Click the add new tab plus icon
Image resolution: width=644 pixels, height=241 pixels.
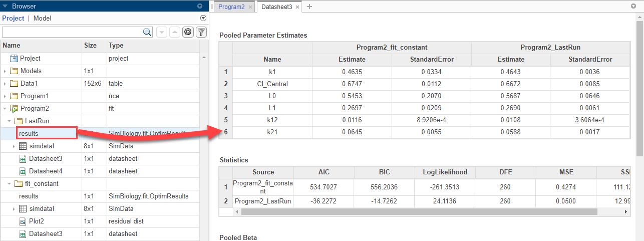[x=309, y=7]
